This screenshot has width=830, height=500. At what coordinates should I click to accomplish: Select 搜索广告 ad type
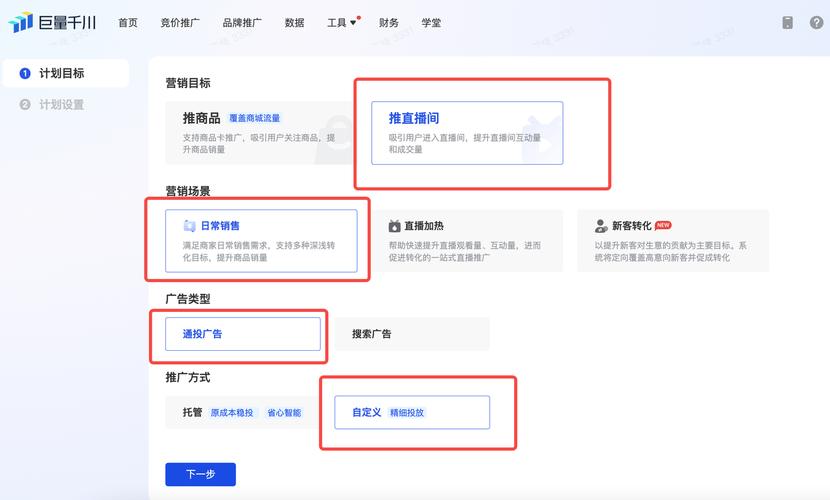coord(412,334)
